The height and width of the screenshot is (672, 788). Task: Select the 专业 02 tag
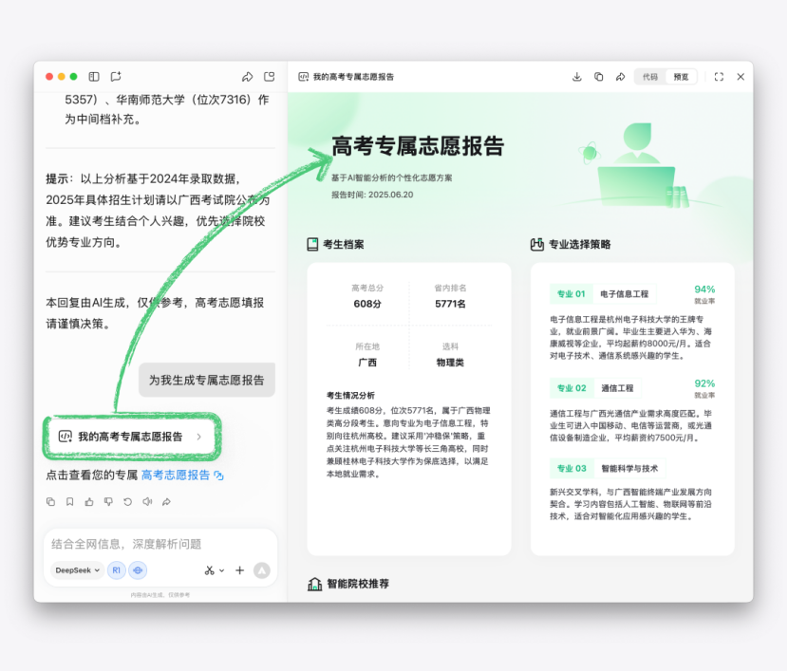click(x=572, y=388)
